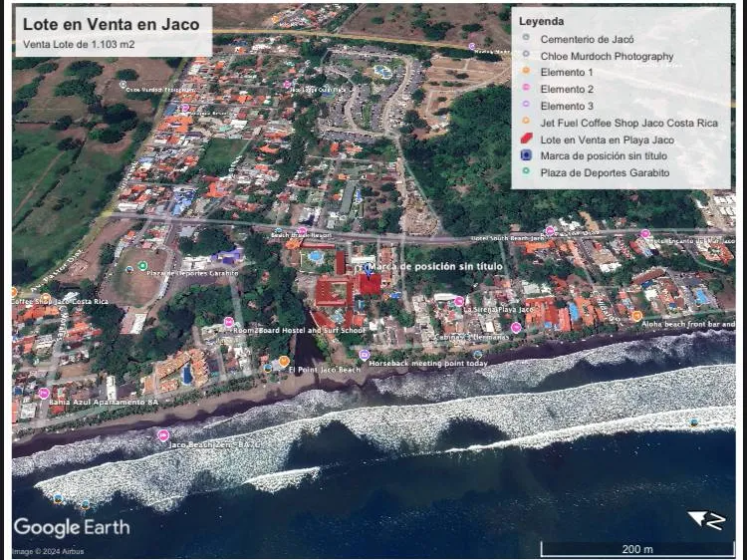The width and height of the screenshot is (747, 560).
Task: Select Cementerio de Jacó in legend
Action: pyautogui.click(x=586, y=39)
